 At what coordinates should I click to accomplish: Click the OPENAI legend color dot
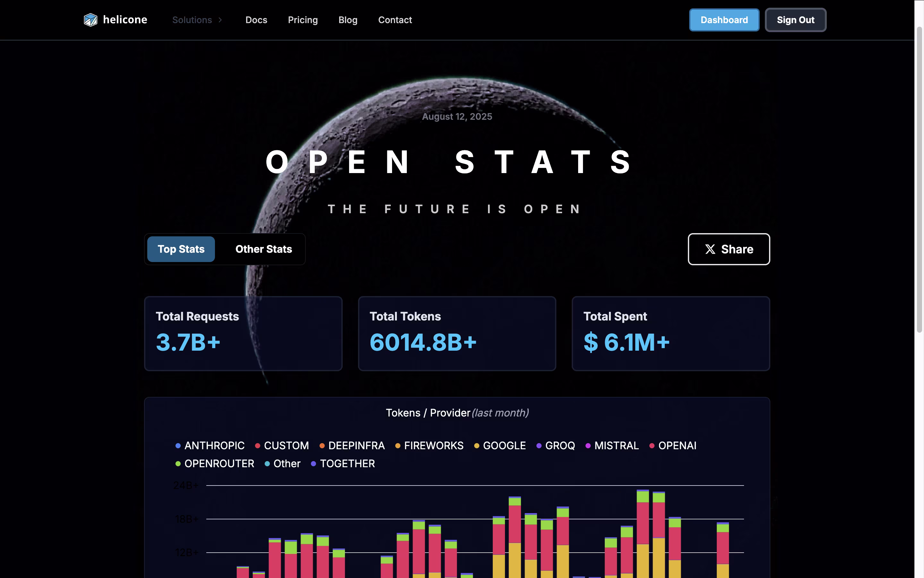[x=652, y=446]
